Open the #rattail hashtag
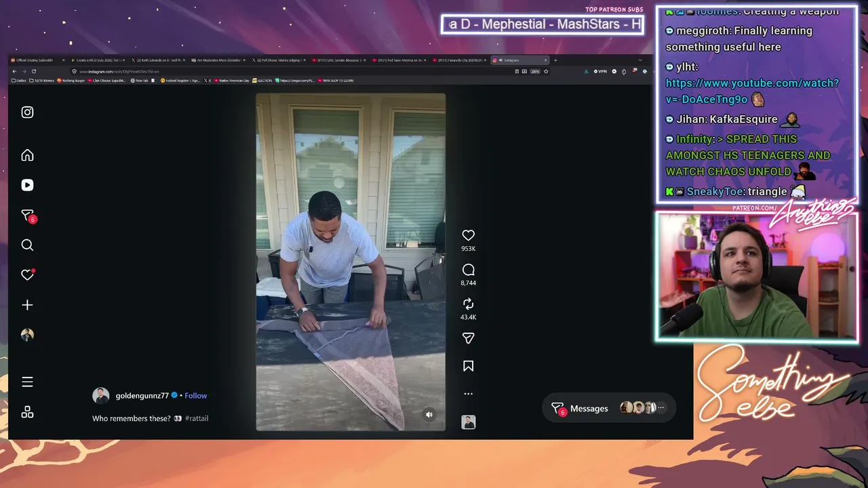 tap(197, 419)
